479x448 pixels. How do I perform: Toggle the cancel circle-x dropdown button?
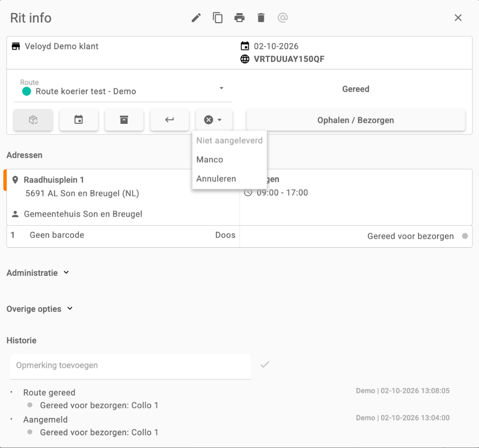213,120
